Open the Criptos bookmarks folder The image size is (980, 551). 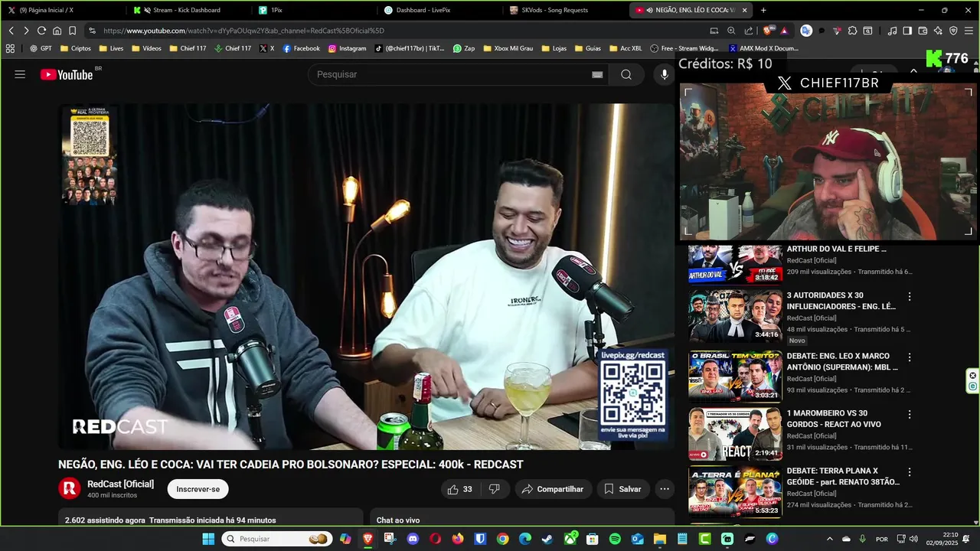pos(75,48)
